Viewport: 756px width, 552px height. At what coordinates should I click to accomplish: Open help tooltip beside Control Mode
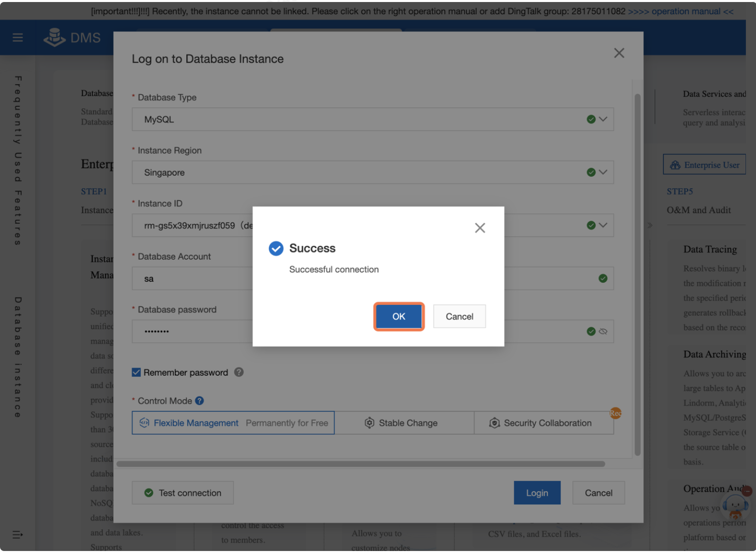point(199,401)
